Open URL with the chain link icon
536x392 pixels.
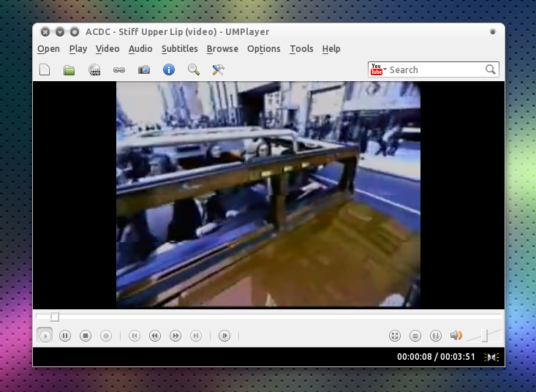coord(119,70)
